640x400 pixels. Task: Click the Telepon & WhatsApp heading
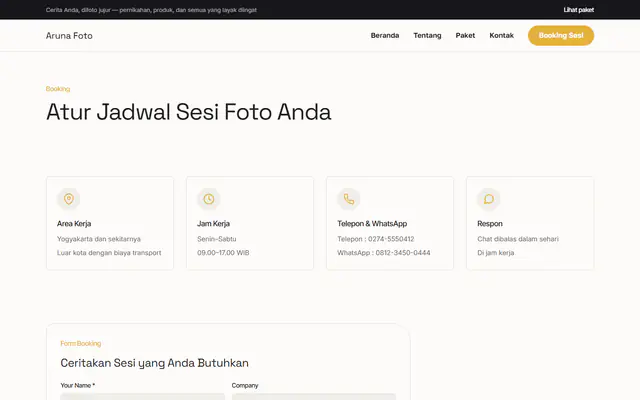click(x=372, y=224)
